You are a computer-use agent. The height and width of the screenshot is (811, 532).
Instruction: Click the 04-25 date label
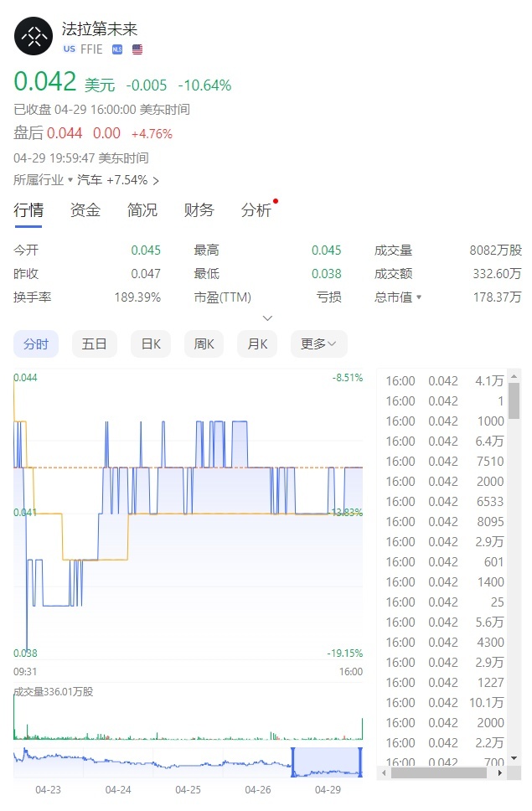pyautogui.click(x=188, y=790)
